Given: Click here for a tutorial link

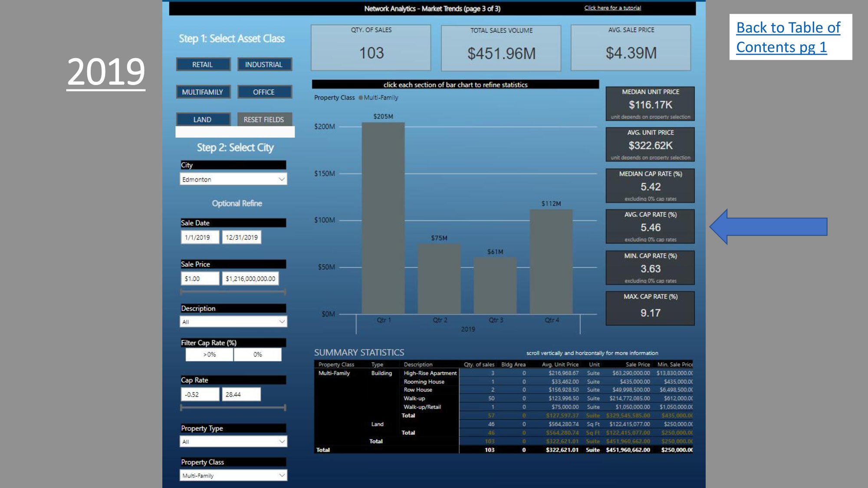Looking at the screenshot, I should pyautogui.click(x=612, y=8).
